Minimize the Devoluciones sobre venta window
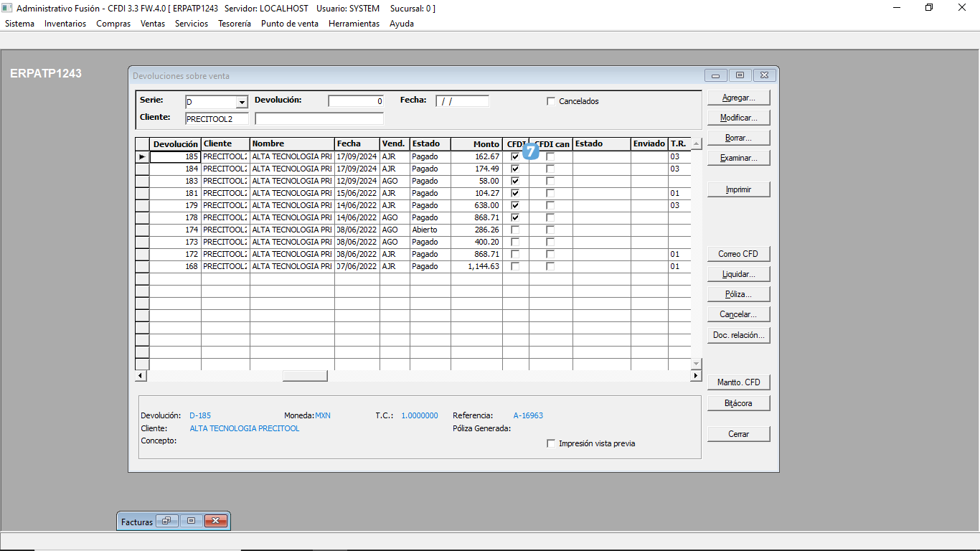The image size is (980, 551). pos(716,75)
